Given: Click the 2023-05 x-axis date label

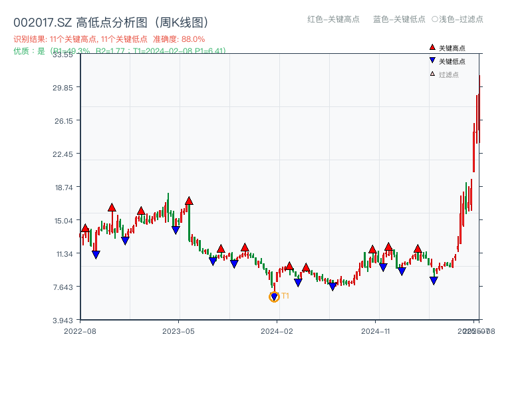Looking at the screenshot, I should coord(178,331).
